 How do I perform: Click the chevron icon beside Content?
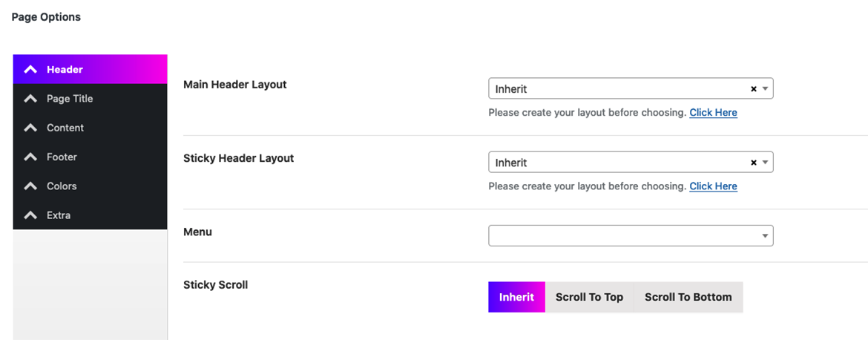[31, 128]
